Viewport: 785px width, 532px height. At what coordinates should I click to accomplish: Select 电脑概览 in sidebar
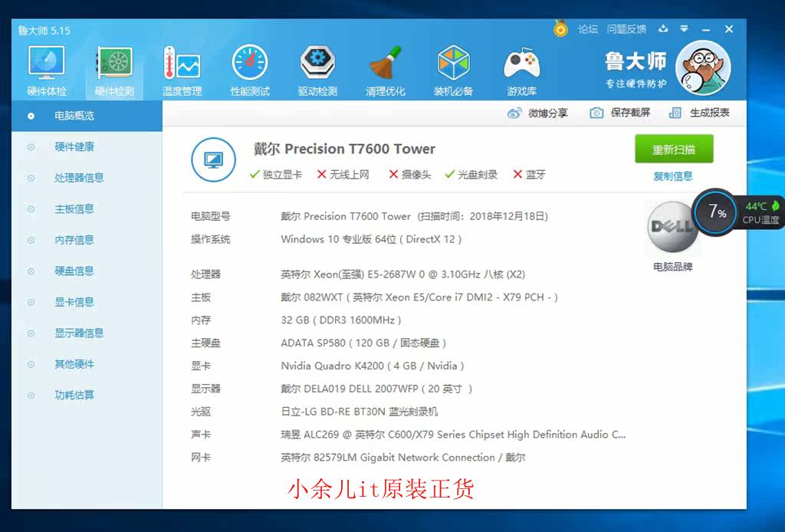pos(87,116)
